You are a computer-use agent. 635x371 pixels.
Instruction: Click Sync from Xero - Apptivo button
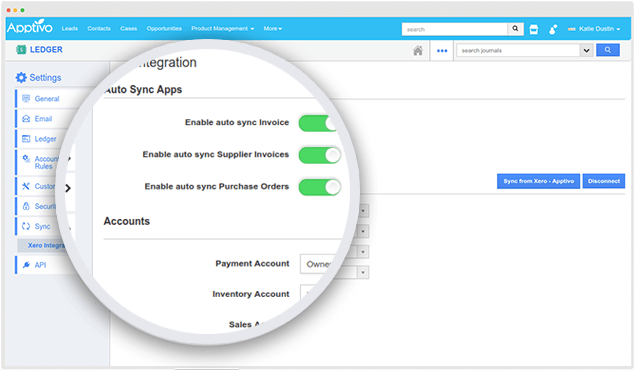click(x=538, y=181)
